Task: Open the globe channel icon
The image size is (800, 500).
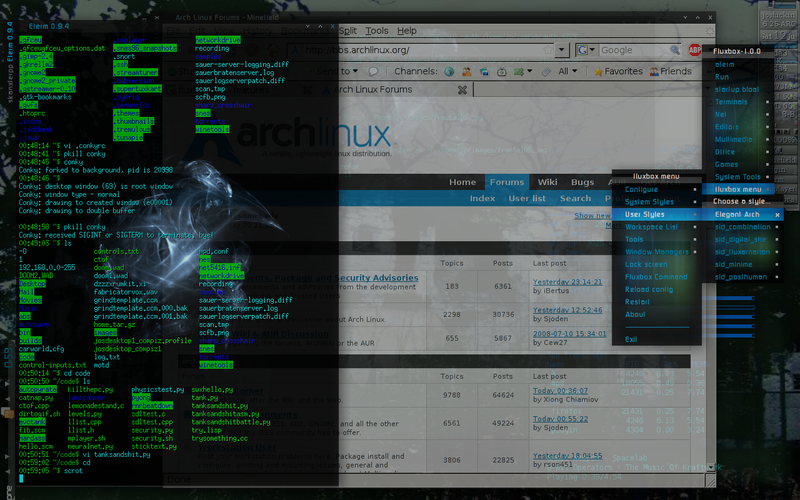Action: tap(449, 71)
